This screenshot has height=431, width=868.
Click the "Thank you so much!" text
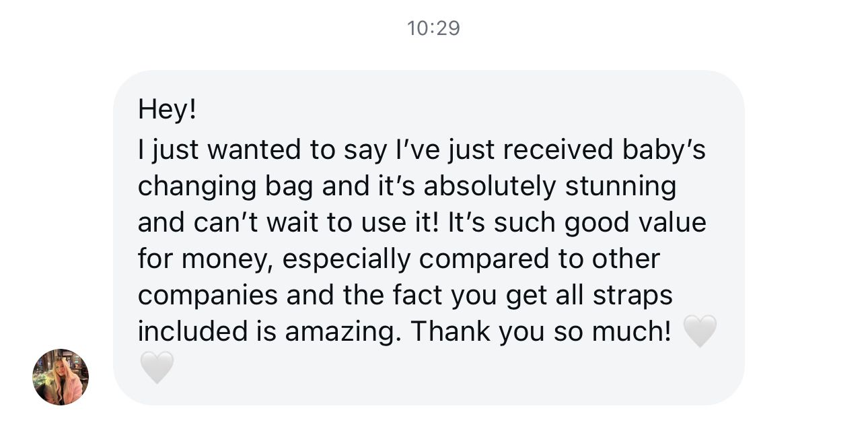(541, 331)
